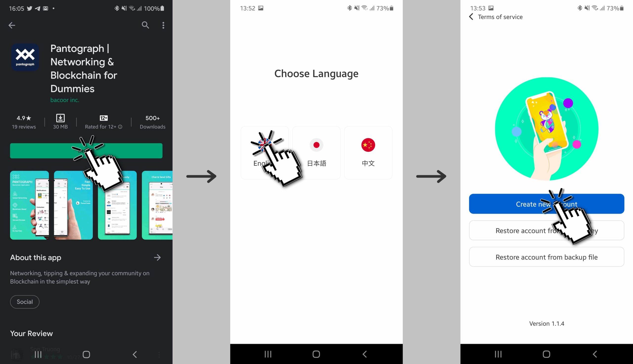This screenshot has height=364, width=633.
Task: Click Restore account from backup file
Action: [546, 257]
